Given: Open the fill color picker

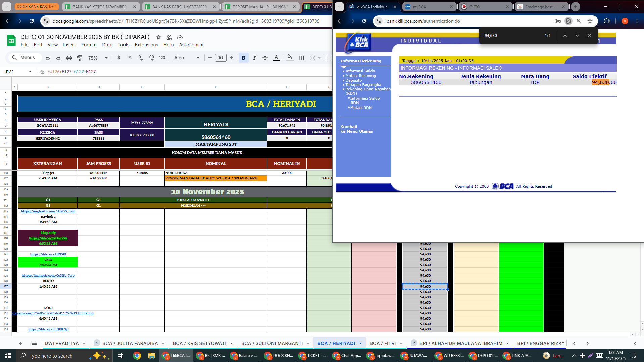Looking at the screenshot, I should [290, 58].
